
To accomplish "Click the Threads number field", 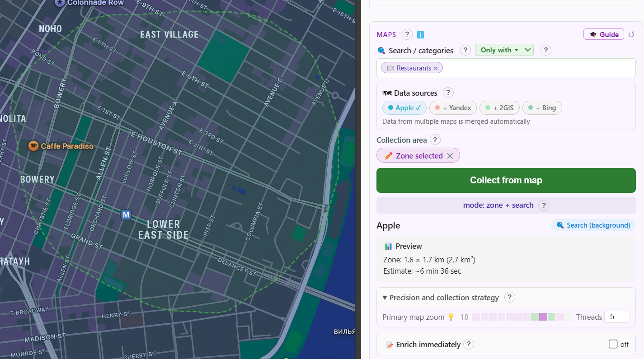I will (x=617, y=317).
